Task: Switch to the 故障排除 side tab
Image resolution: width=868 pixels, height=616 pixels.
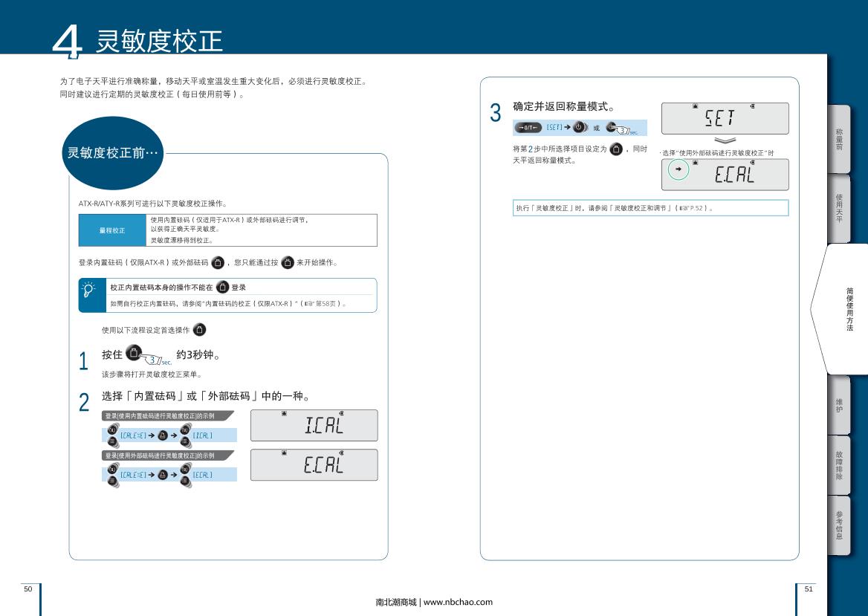Action: tap(839, 464)
